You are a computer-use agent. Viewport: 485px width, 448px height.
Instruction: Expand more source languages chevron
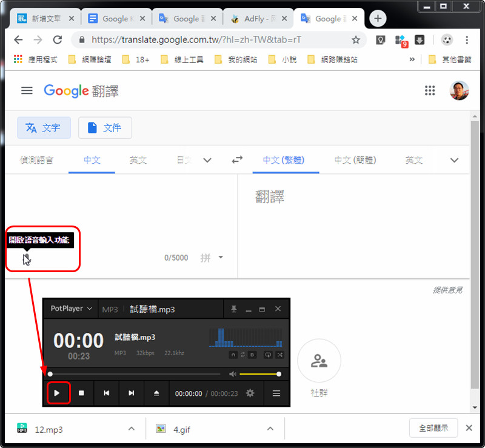[207, 160]
